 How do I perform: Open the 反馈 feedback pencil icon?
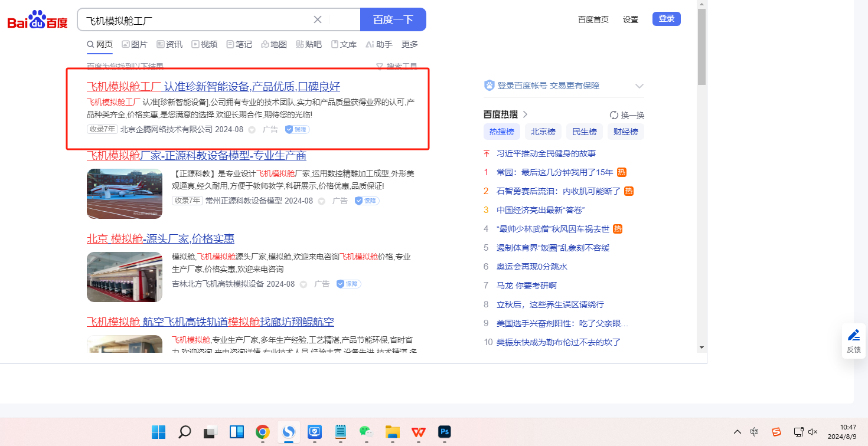(854, 336)
